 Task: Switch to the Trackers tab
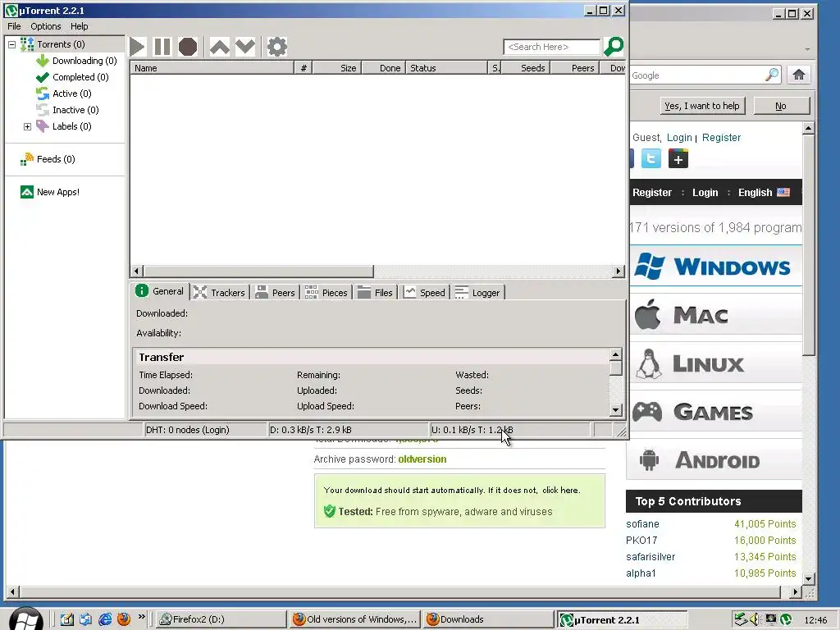[220, 293]
